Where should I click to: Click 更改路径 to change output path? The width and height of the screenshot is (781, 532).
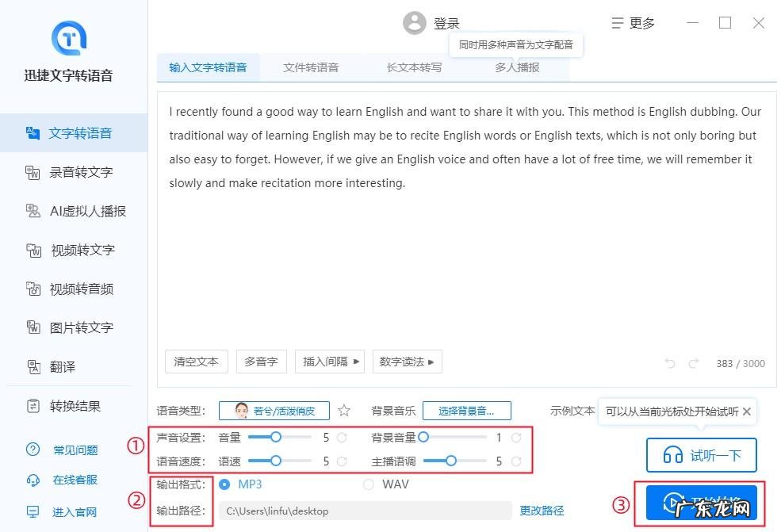[544, 511]
